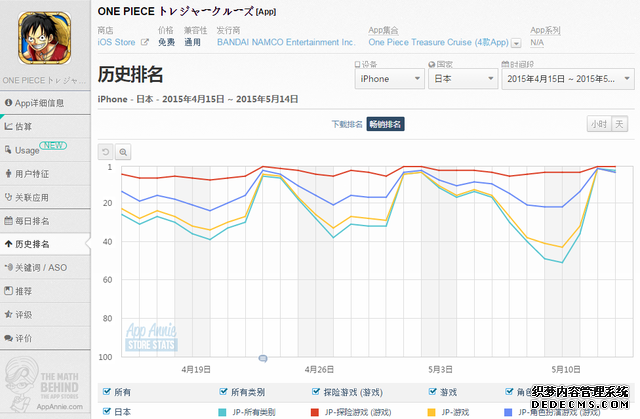Toggle the 游戏 checkbox
640x419 pixels.
[433, 392]
